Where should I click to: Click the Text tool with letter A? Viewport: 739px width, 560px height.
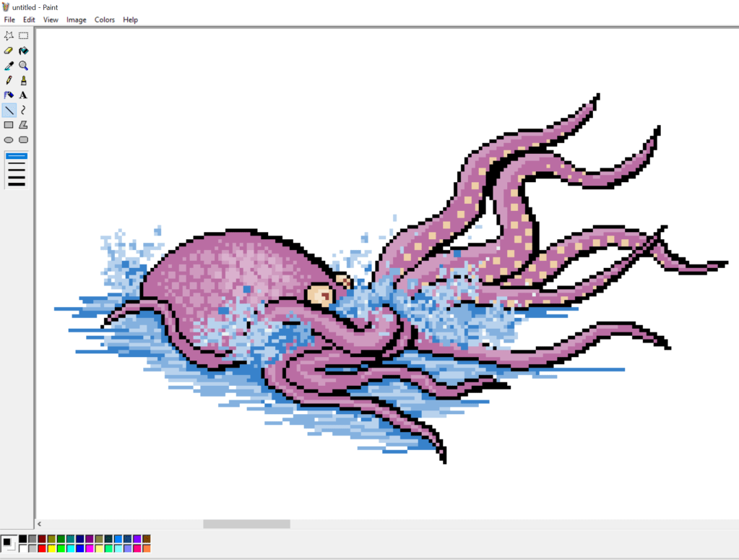click(x=23, y=95)
